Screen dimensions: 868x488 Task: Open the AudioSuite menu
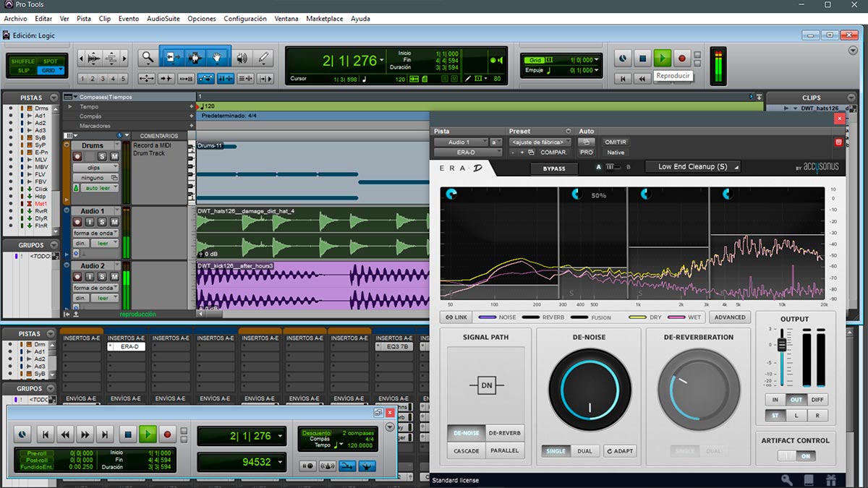click(163, 19)
